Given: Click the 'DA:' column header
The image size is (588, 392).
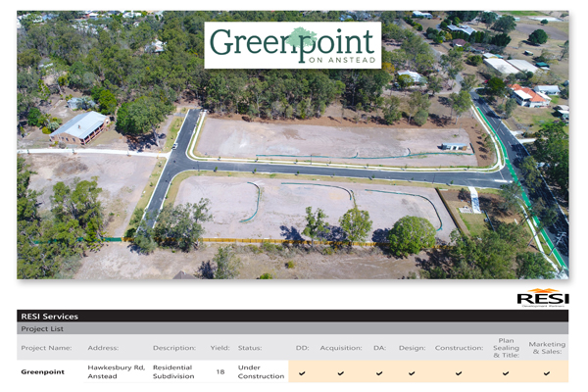Looking at the screenshot, I should [x=379, y=348].
